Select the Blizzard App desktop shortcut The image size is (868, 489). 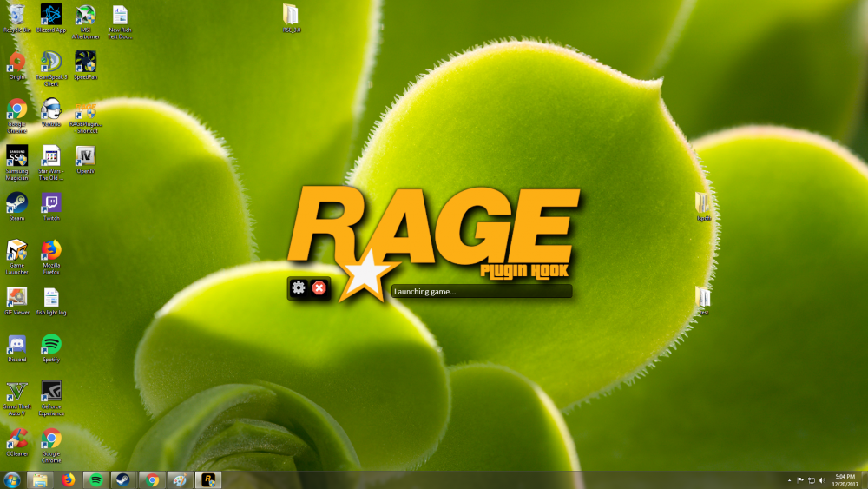click(51, 18)
